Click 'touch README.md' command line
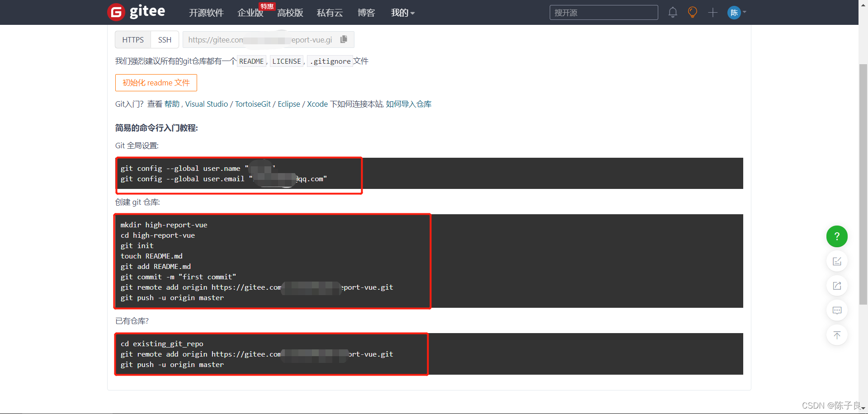The image size is (868, 414). (x=151, y=256)
